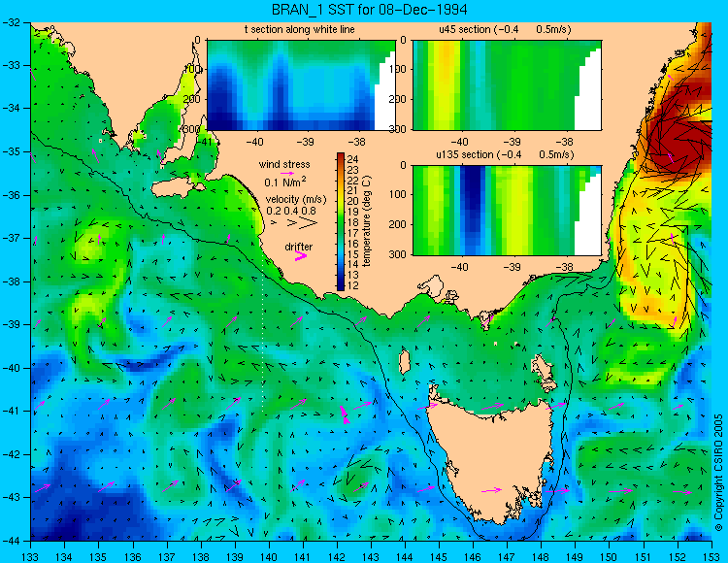Screen dimensions: 728x563
Task: Click the colorbar value '15'
Action: [353, 254]
